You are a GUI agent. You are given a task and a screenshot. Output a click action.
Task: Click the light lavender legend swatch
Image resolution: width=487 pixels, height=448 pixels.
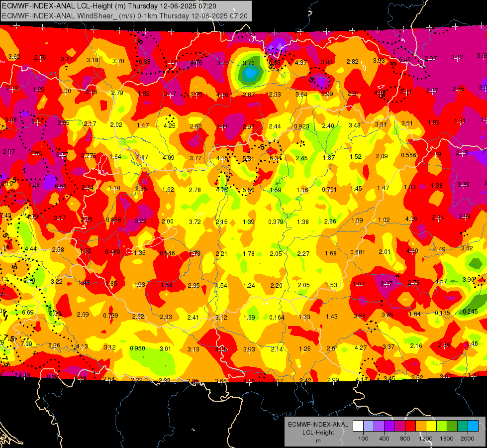pyautogui.click(x=369, y=426)
